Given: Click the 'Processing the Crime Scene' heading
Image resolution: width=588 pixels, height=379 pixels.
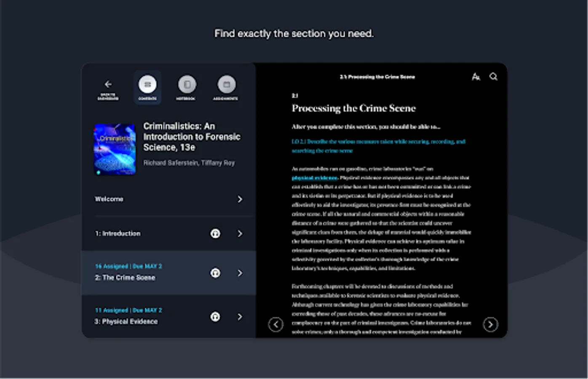Looking at the screenshot, I should [354, 108].
